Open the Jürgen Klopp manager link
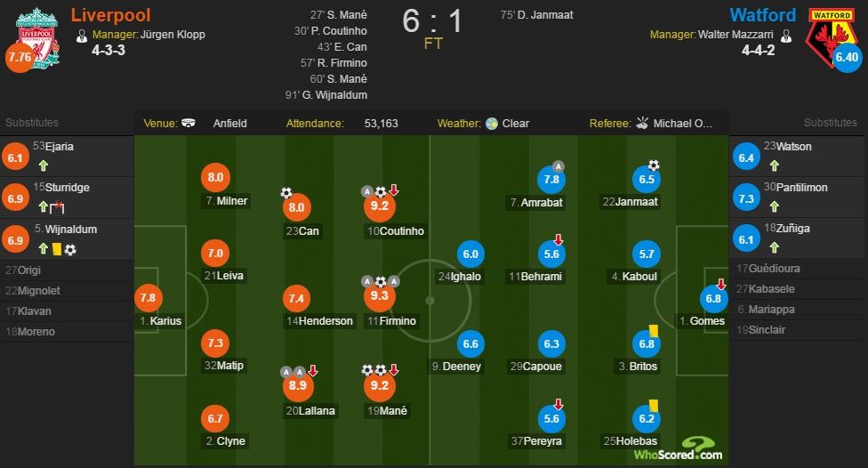Screen dimensions: 868x468 (x=173, y=35)
